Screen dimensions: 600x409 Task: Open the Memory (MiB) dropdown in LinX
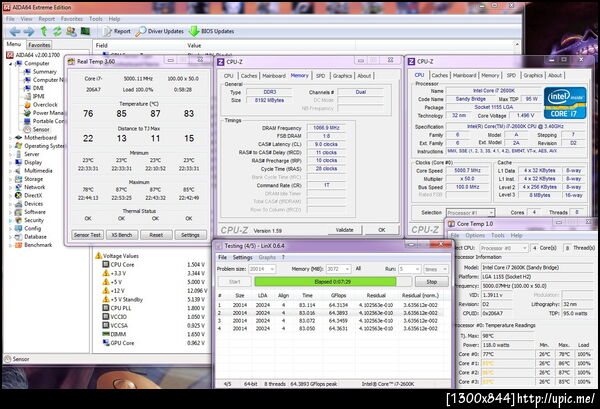coord(338,269)
